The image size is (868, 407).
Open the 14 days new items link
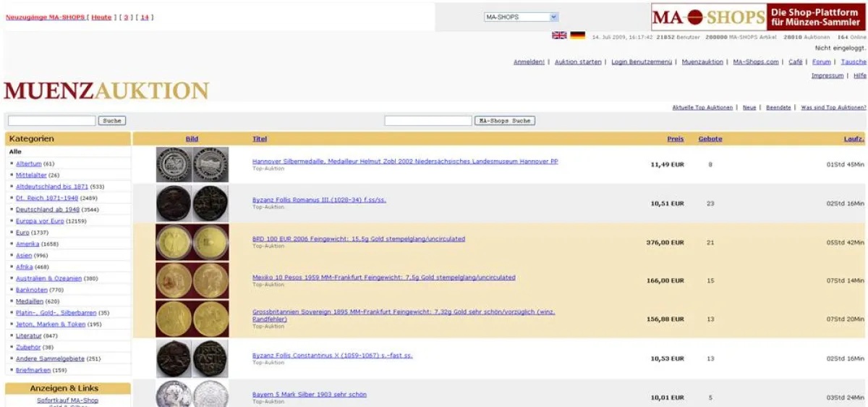pos(145,17)
